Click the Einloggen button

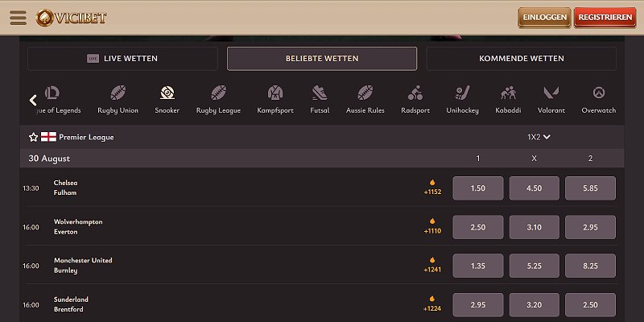click(544, 18)
